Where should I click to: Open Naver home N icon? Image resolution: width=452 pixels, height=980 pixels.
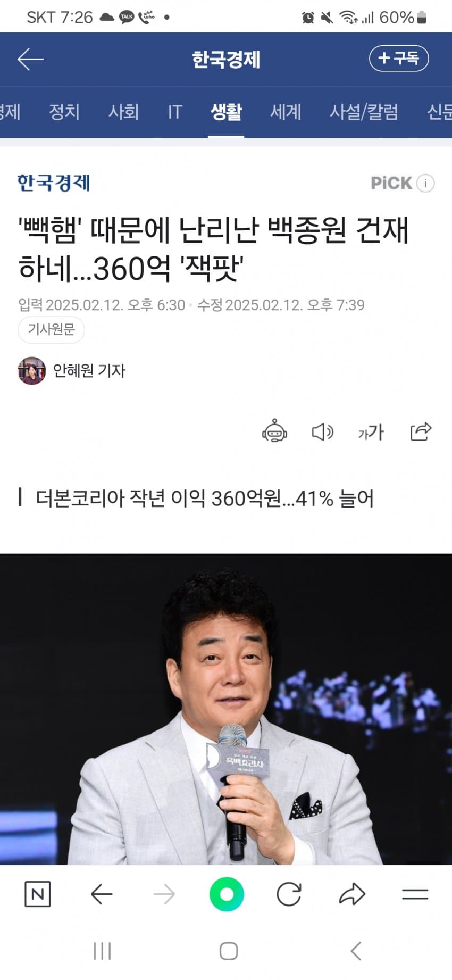(x=38, y=894)
